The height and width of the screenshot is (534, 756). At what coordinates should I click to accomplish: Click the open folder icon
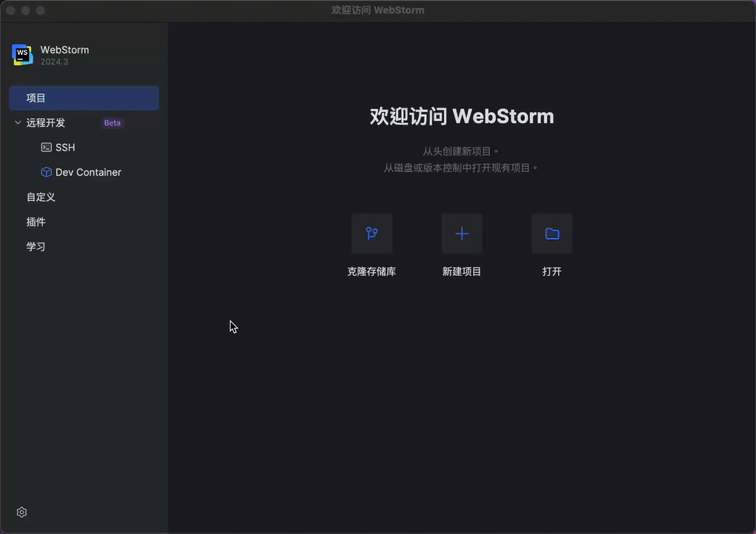coord(552,234)
